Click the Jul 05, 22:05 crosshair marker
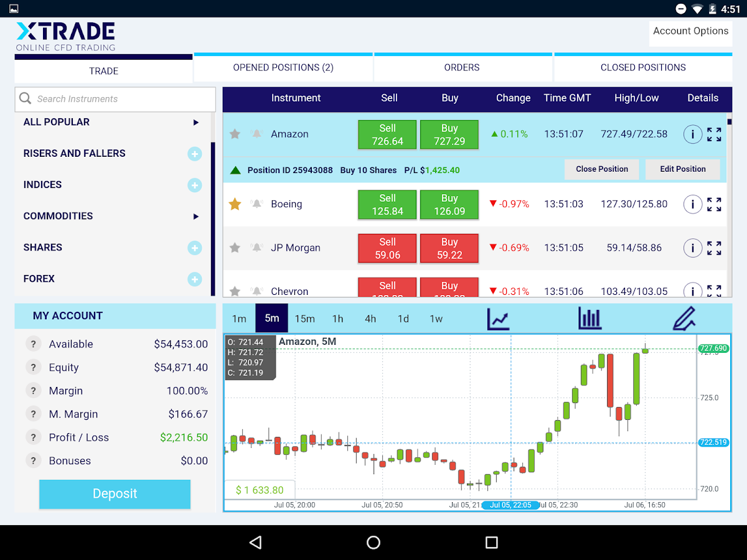The width and height of the screenshot is (747, 560). pos(511,505)
